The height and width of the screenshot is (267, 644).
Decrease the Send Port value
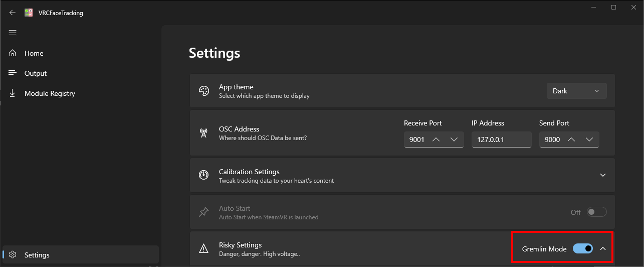point(589,140)
